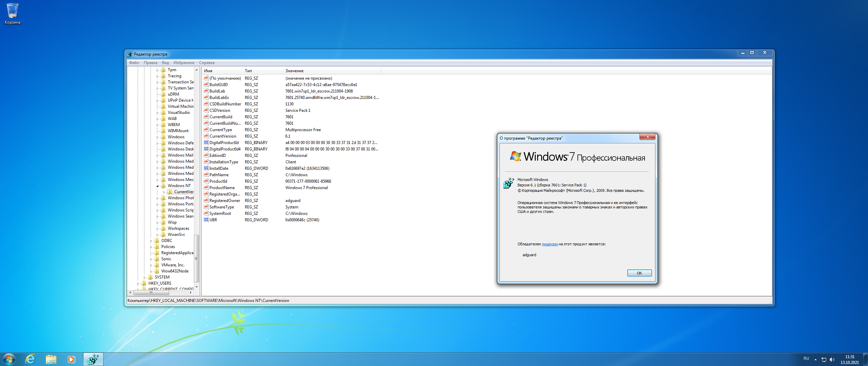Image resolution: width=868 pixels, height=366 pixels.
Task: Select the WBEM tree item
Action: tap(174, 125)
